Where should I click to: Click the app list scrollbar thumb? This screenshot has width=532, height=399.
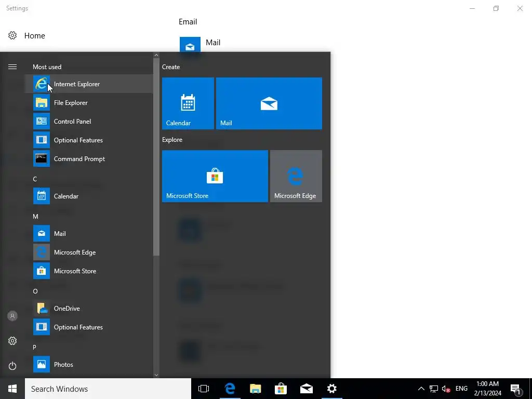[156, 157]
